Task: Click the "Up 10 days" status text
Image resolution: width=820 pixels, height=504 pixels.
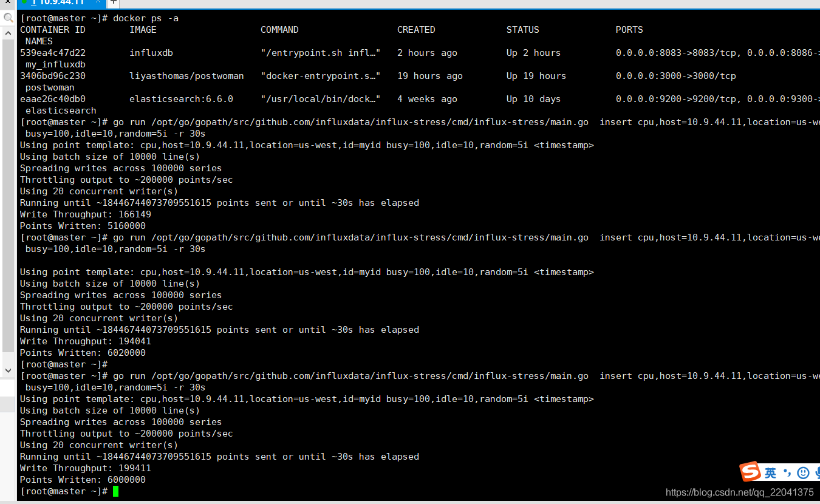Action: [534, 99]
